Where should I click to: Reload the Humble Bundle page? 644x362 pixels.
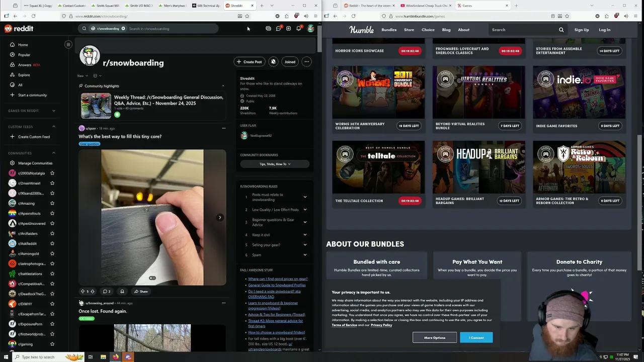(353, 16)
